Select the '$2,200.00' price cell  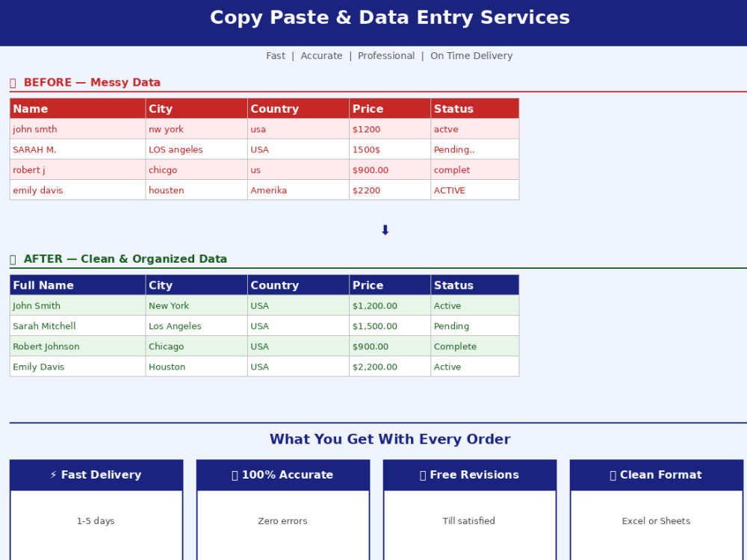[390, 367]
